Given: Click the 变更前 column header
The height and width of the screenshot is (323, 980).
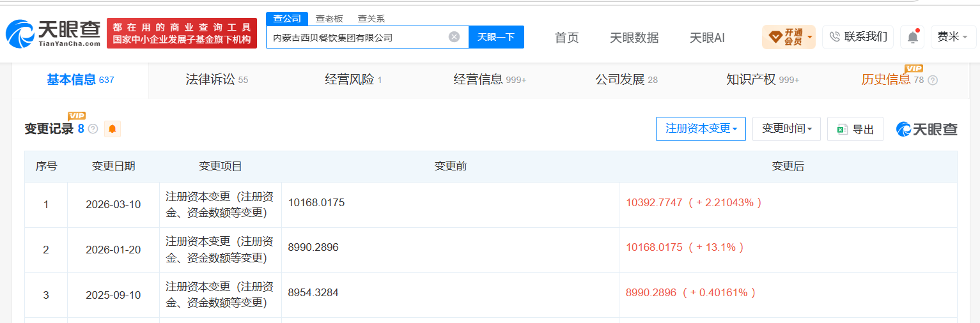Looking at the screenshot, I should click(x=450, y=167).
